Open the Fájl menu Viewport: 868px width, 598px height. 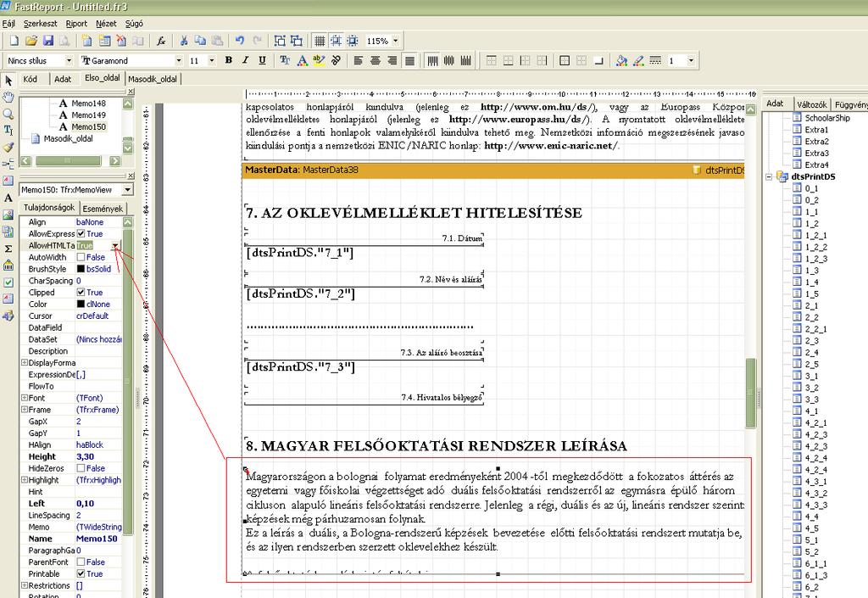[8, 23]
